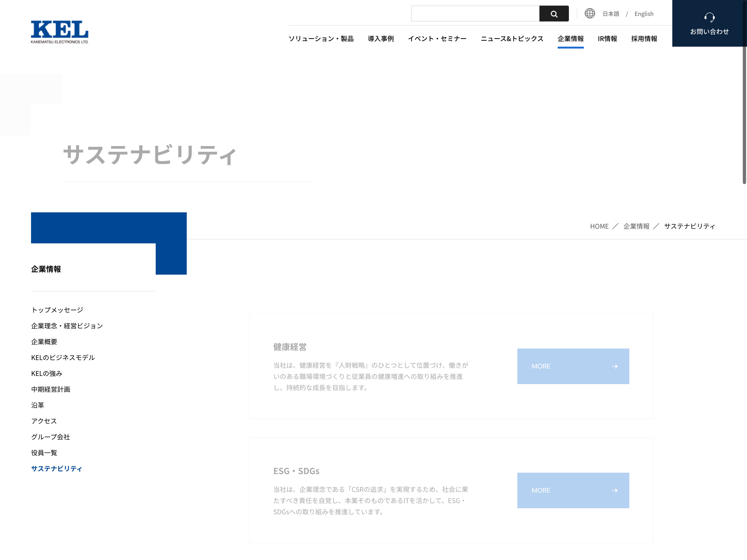Open the IR情報 menu item
This screenshot has width=747, height=560.
(x=607, y=39)
